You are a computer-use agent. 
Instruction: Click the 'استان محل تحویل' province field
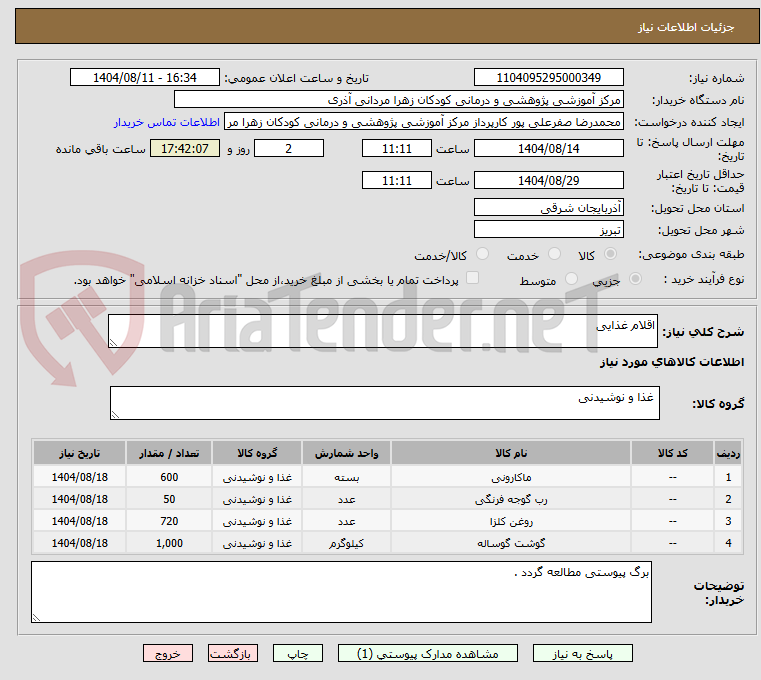point(548,208)
